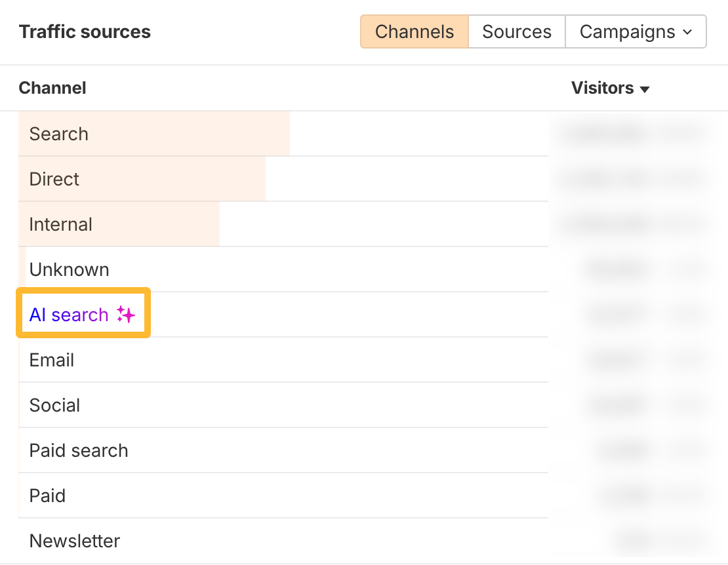
Task: Open the highlighted AI search channel
Action: [x=68, y=314]
